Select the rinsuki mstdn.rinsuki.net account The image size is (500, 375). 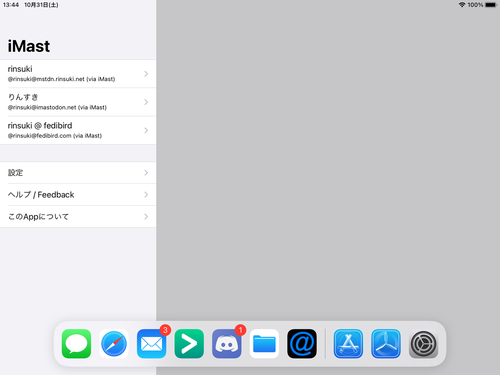click(x=78, y=74)
